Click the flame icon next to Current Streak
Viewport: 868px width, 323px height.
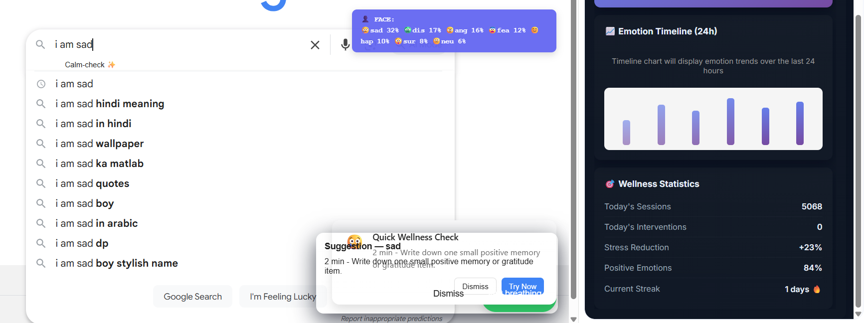tap(817, 289)
